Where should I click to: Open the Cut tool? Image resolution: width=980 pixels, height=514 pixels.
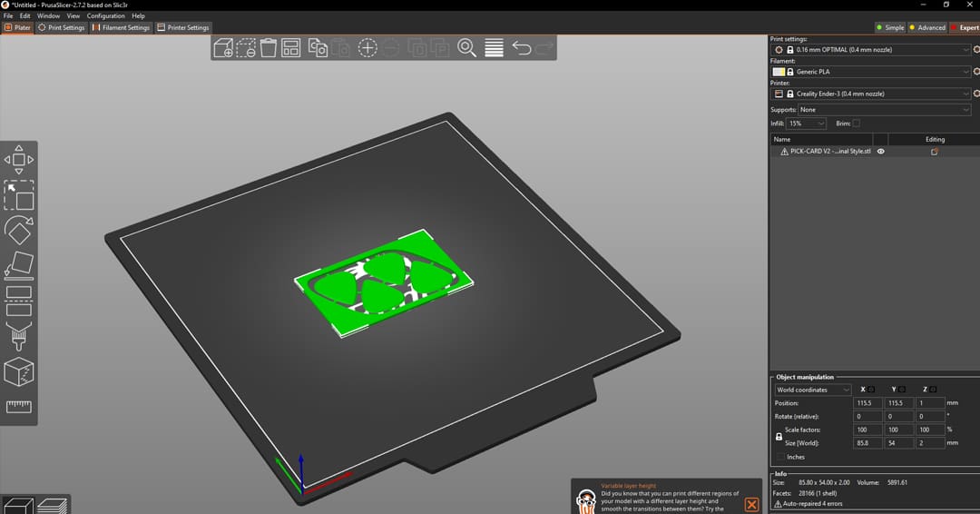click(19, 301)
